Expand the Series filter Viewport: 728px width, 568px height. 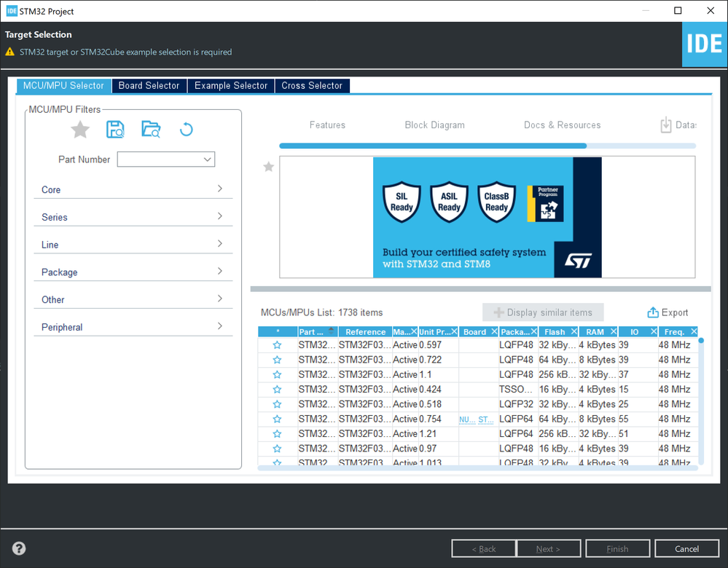point(133,217)
